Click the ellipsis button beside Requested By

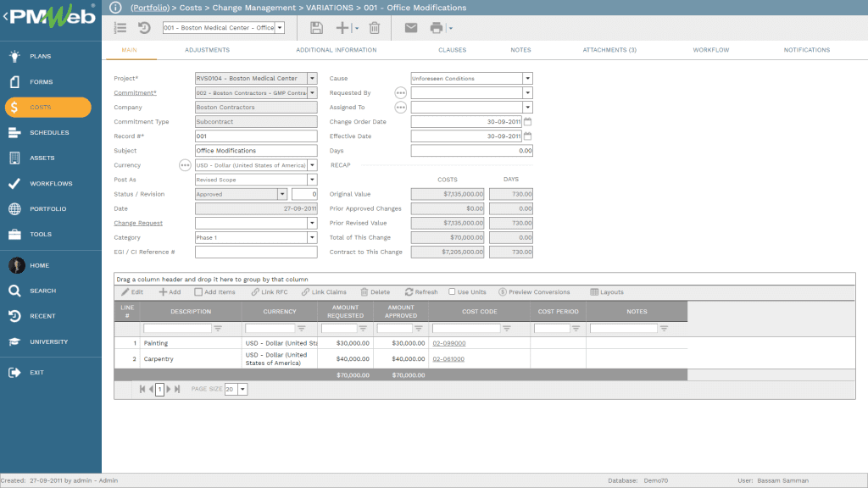pyautogui.click(x=401, y=93)
